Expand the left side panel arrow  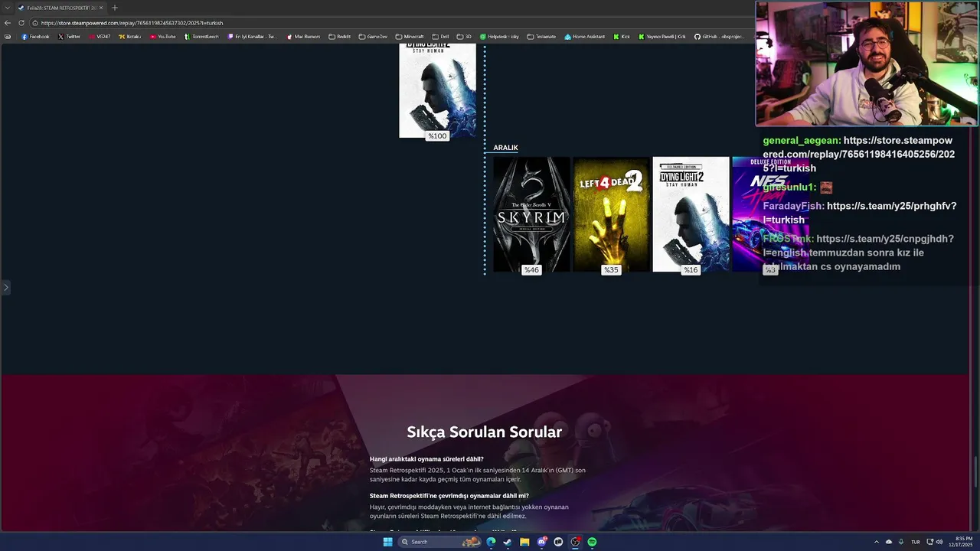pos(5,288)
